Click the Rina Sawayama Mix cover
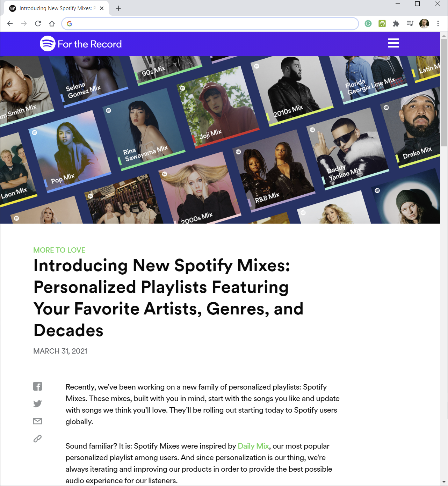Screen dimensions: 448x486 144,129
